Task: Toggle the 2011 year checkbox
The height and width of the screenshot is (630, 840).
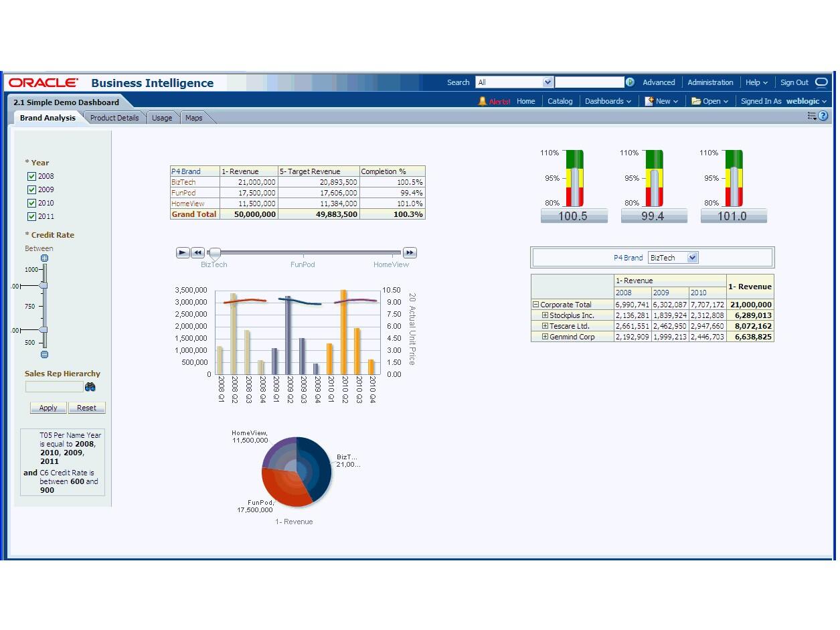Action: click(31, 216)
